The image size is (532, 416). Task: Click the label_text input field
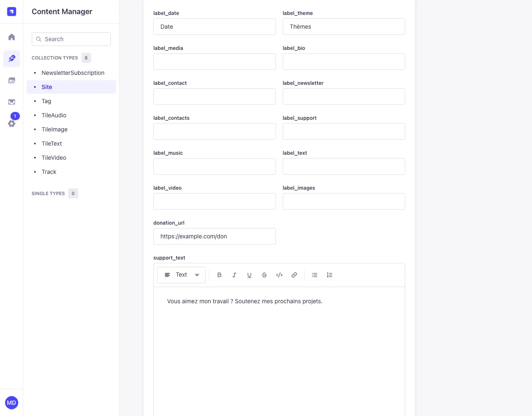pyautogui.click(x=344, y=166)
